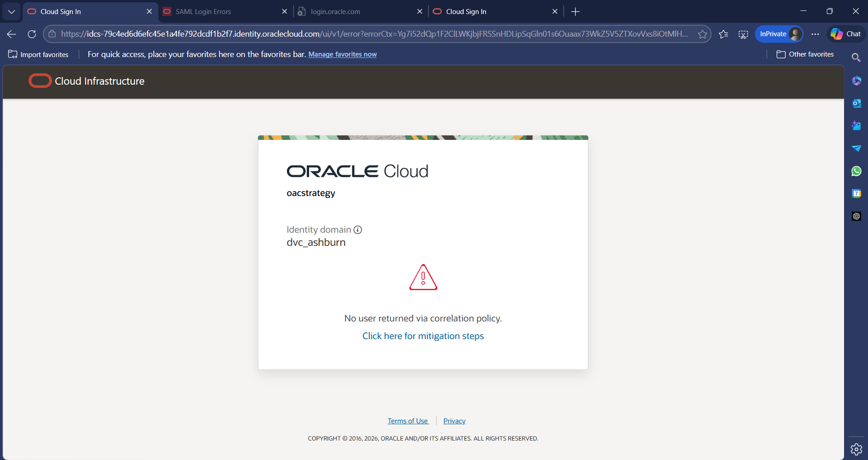Focus the address bar URL
This screenshot has width=868, height=460.
tap(374, 34)
